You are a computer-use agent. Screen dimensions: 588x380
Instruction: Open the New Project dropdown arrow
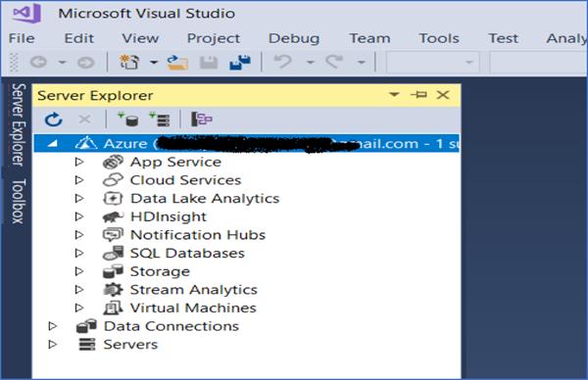(x=154, y=63)
